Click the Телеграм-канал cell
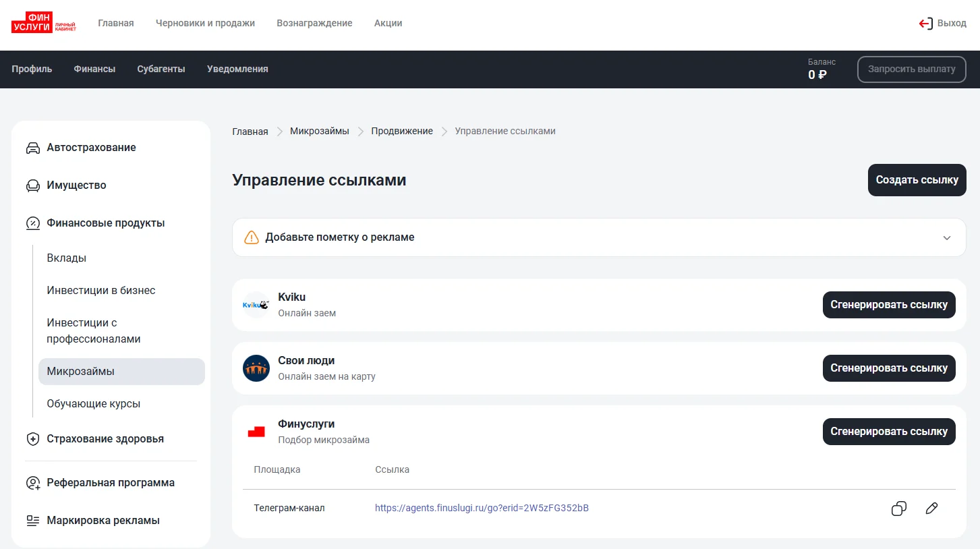This screenshot has height=549, width=980. [x=289, y=508]
